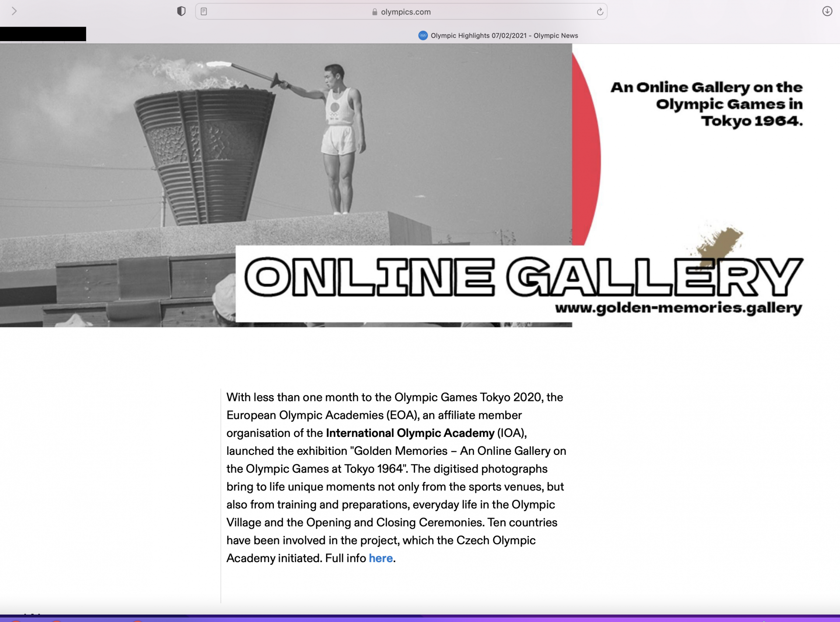Click the www.golden-memories.gallery address text
The height and width of the screenshot is (622, 840).
click(x=679, y=308)
